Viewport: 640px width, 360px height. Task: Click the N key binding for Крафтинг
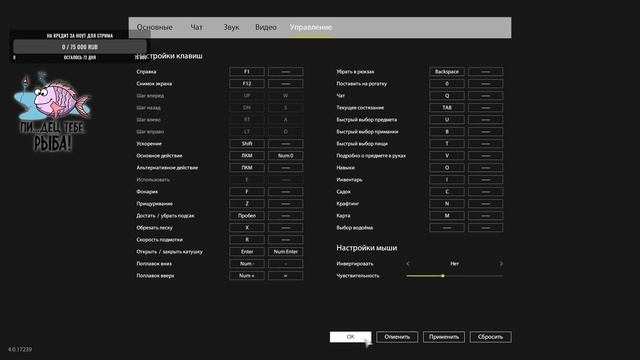click(x=447, y=204)
